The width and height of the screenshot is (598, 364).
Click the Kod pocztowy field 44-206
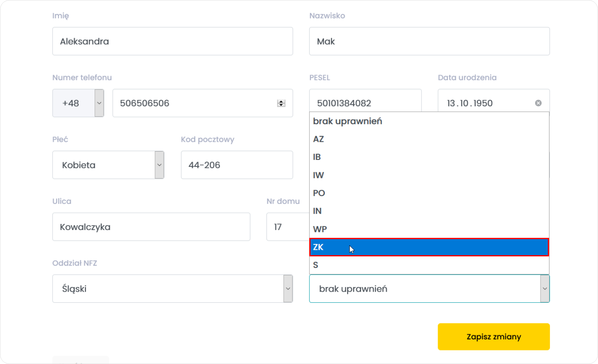tap(237, 165)
